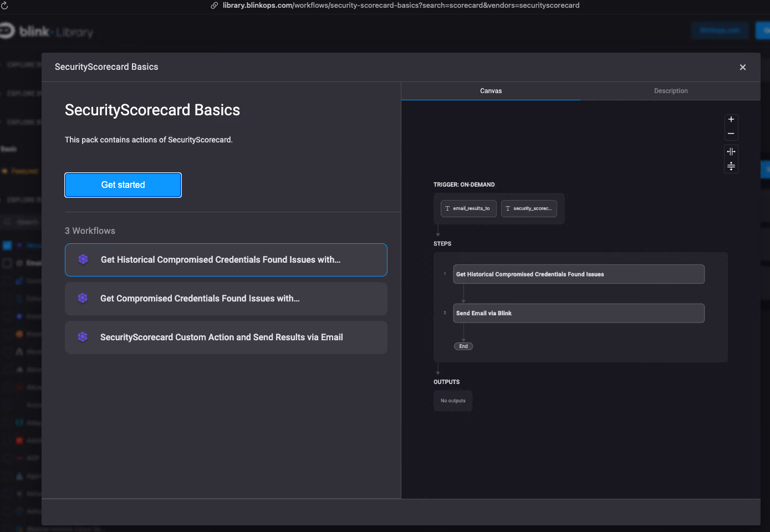Screen dimensions: 770x532
Task: Close the SecurityScorecard Basics dialog
Action: (743, 67)
